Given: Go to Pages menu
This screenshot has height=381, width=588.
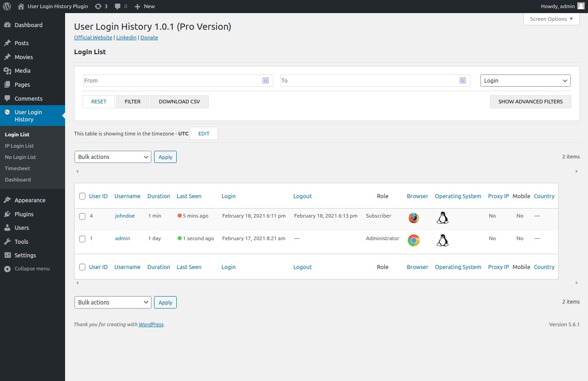Looking at the screenshot, I should (x=33, y=84).
